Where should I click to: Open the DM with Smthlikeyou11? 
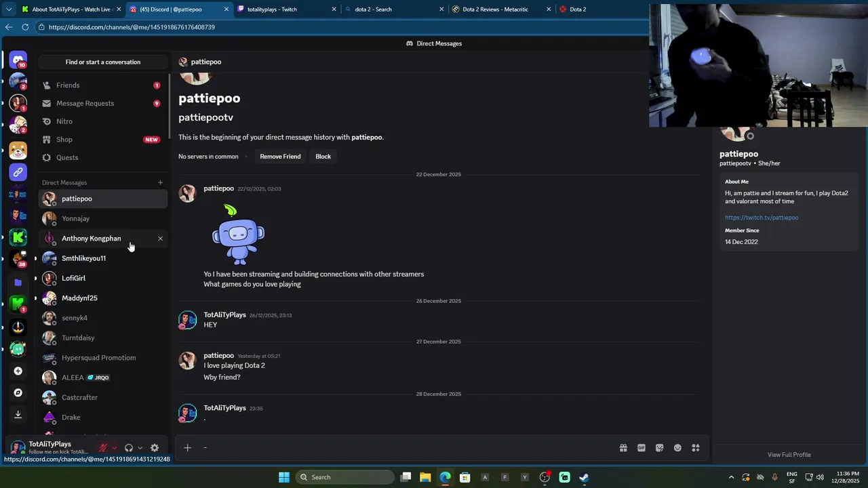pos(102,258)
